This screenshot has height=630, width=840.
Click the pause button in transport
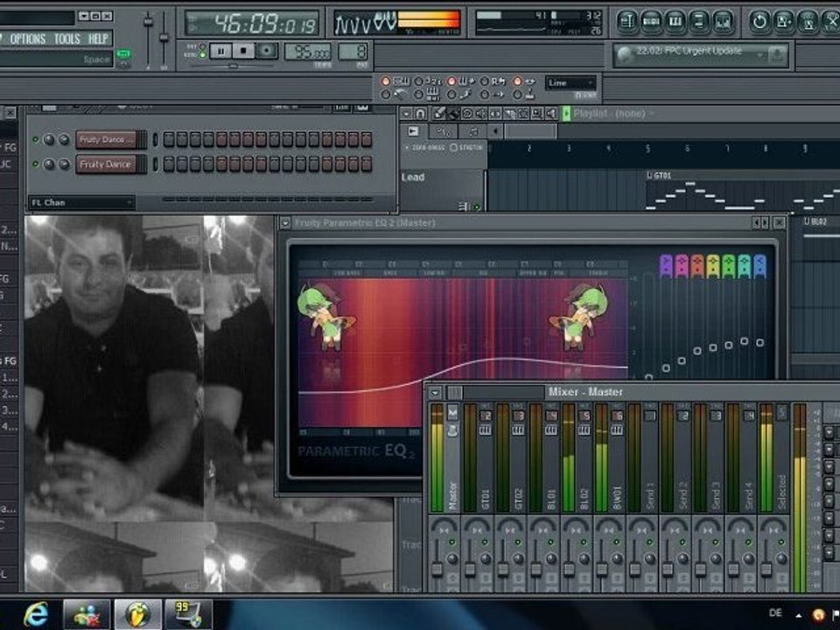[x=220, y=52]
